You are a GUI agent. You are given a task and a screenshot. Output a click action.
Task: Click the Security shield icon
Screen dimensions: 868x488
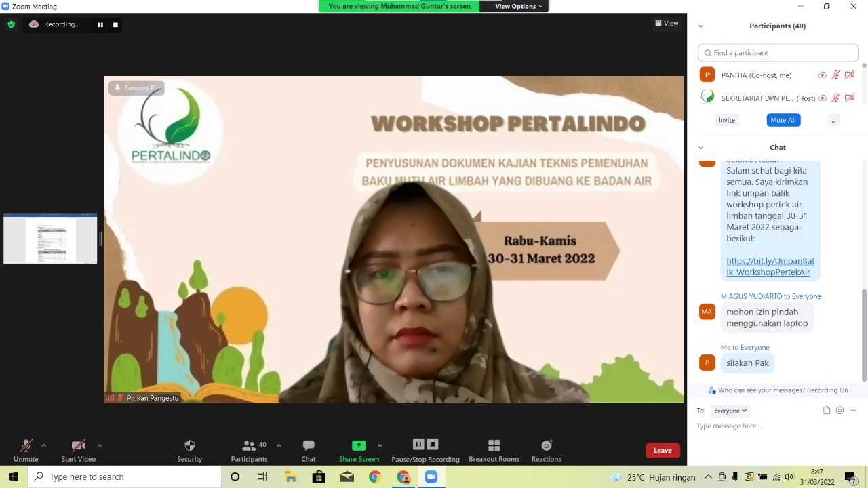coord(190,446)
